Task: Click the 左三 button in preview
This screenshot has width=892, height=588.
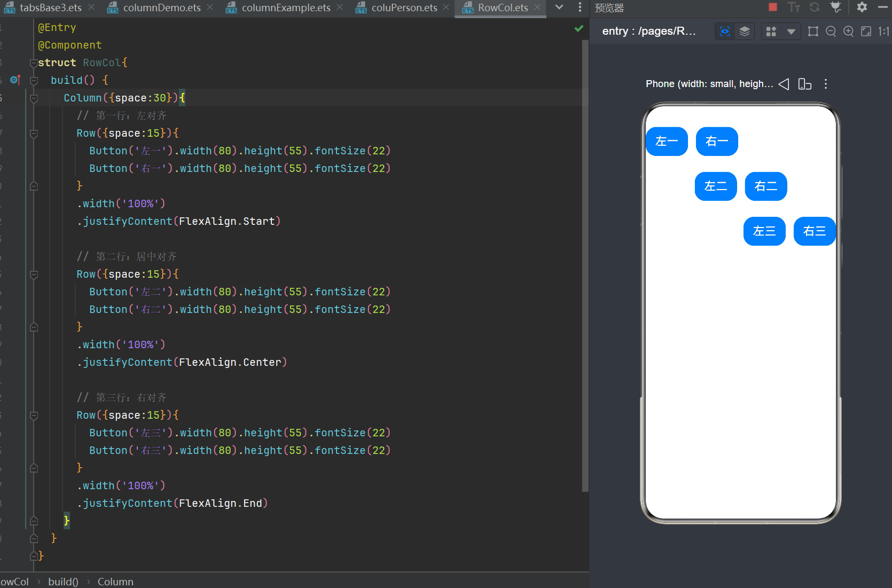Action: pos(764,231)
